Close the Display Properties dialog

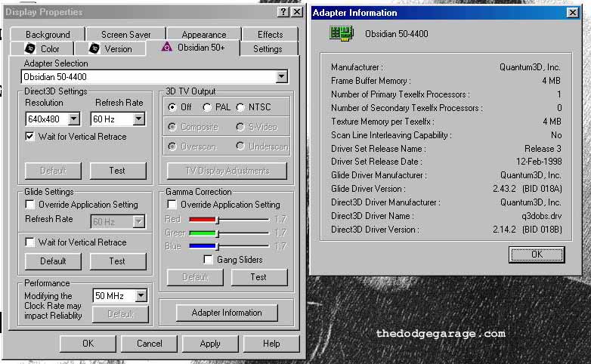tap(297, 12)
